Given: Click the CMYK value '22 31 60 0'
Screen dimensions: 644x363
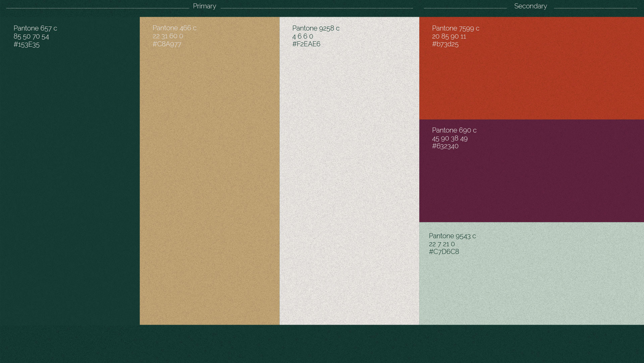Looking at the screenshot, I should (168, 36).
